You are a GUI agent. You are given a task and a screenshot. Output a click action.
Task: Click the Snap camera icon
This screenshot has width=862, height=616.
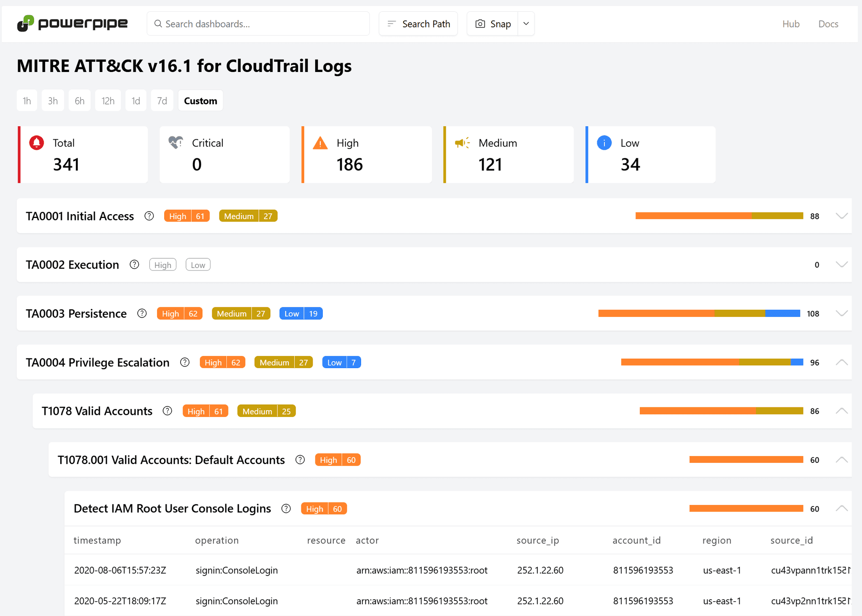click(480, 24)
